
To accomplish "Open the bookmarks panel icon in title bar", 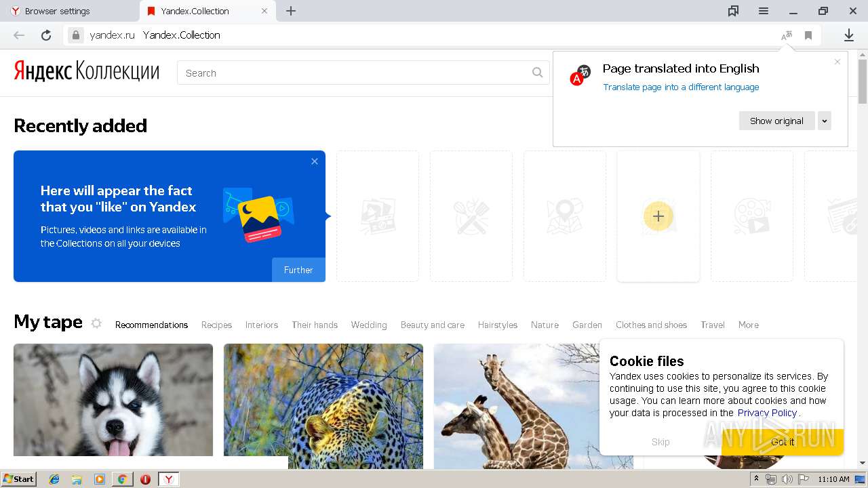I will click(733, 11).
